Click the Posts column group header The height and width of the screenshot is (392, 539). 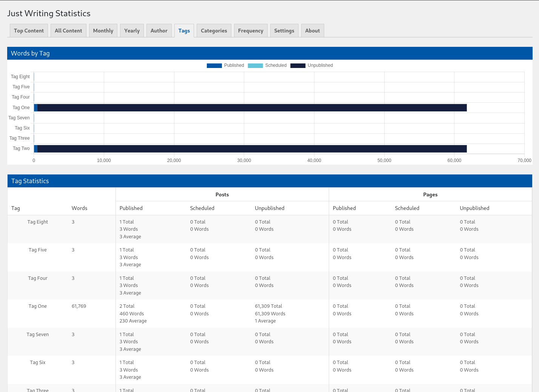coord(222,194)
